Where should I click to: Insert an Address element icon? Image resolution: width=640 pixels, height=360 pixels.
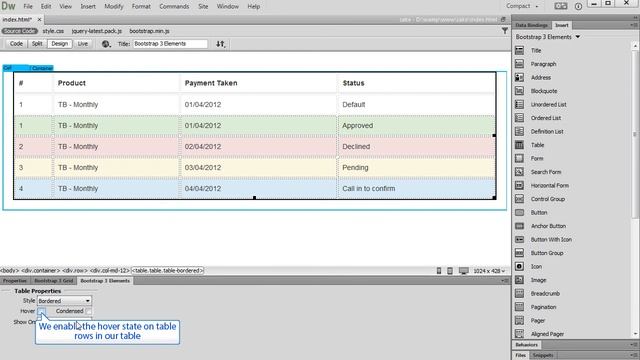tap(519, 77)
